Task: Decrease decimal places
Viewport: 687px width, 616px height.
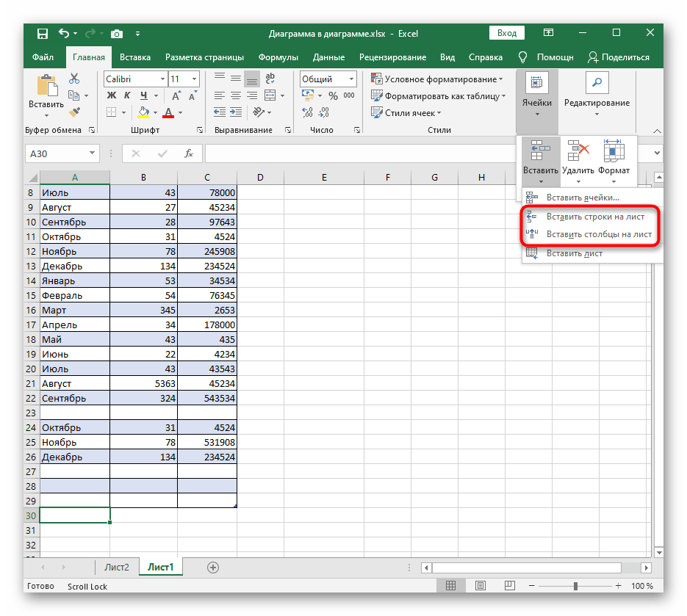Action: coord(324,112)
